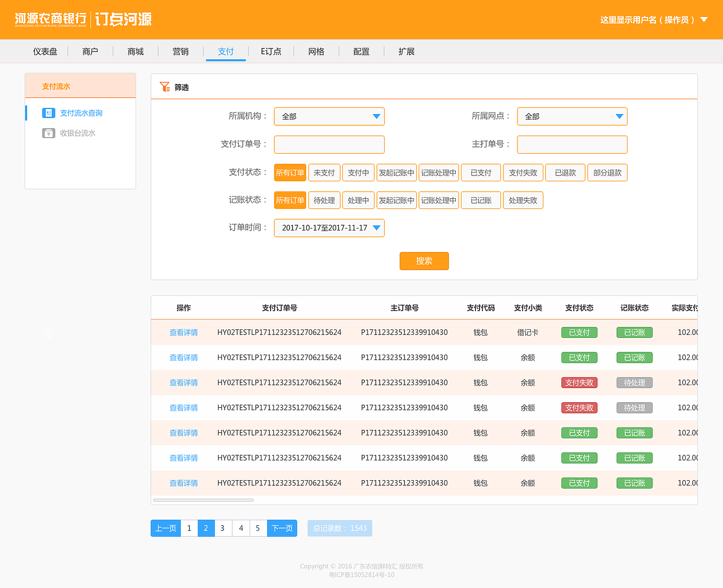Viewport: 723px width, 588px height.
Task: Open the E订点 nav tab
Action: click(271, 51)
